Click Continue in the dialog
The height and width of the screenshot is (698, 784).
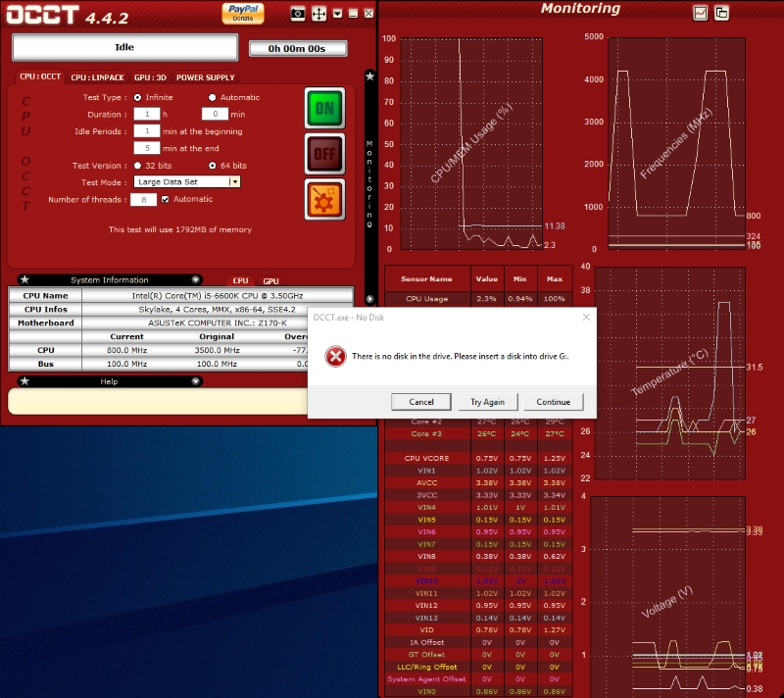(x=553, y=402)
